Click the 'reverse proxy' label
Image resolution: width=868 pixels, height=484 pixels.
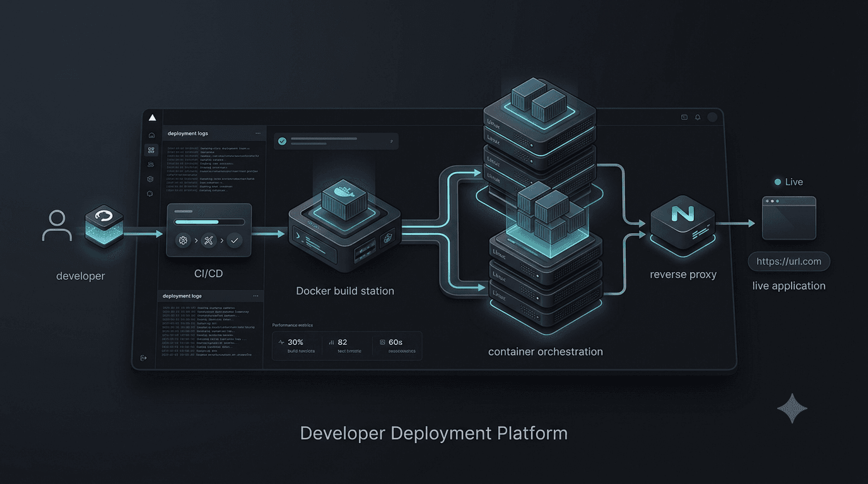[683, 274]
